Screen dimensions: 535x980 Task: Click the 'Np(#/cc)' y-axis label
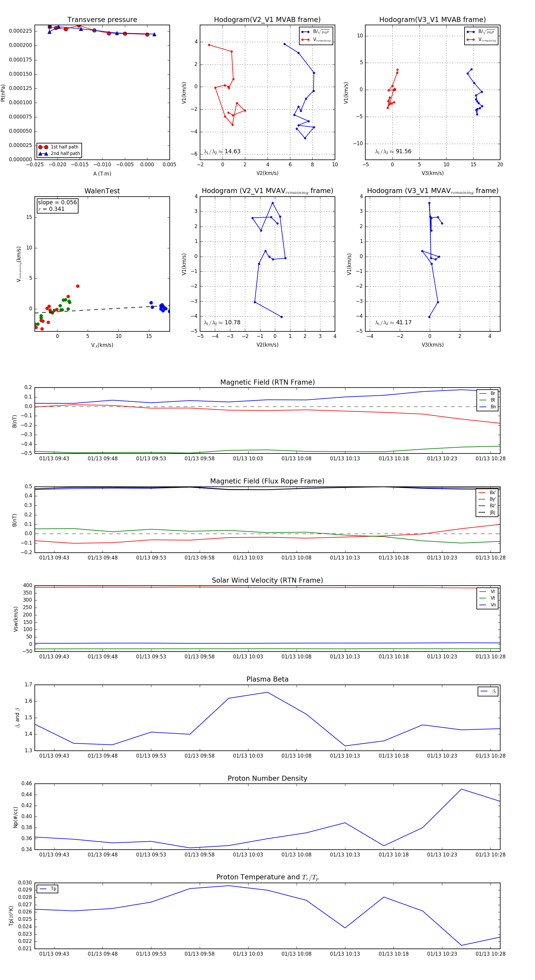point(16,817)
